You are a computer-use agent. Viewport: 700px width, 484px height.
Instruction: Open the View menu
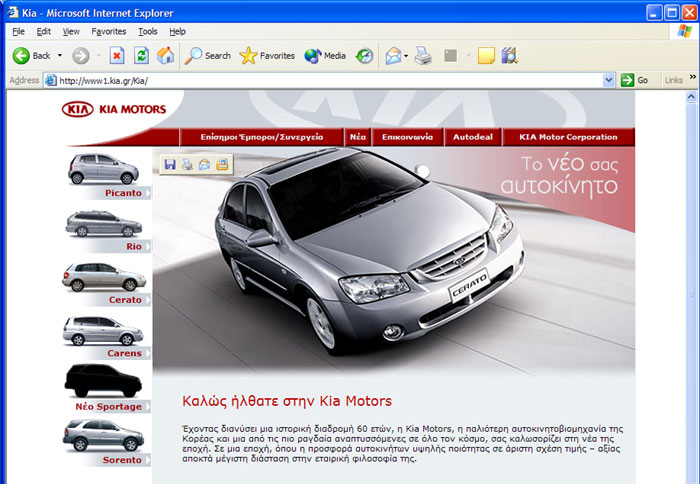(71, 32)
